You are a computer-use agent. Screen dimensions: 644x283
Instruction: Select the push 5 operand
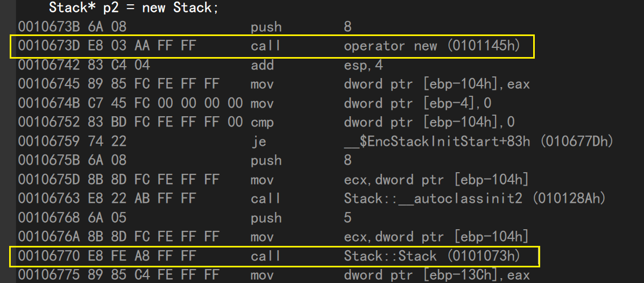tap(348, 218)
